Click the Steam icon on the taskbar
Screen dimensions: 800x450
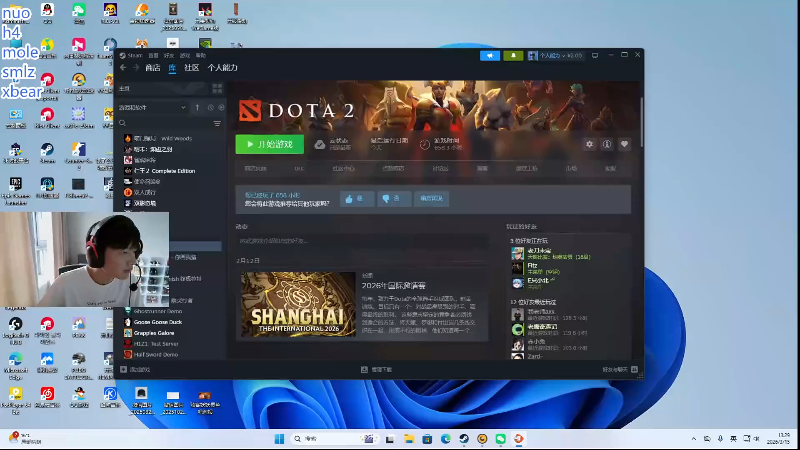coord(464,439)
